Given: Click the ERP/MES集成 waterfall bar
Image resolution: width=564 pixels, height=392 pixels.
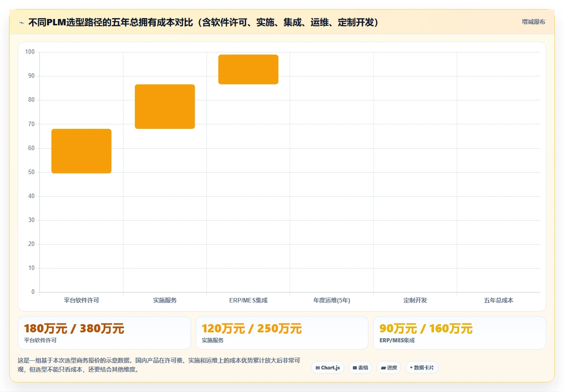Looking at the screenshot, I should click(248, 69).
